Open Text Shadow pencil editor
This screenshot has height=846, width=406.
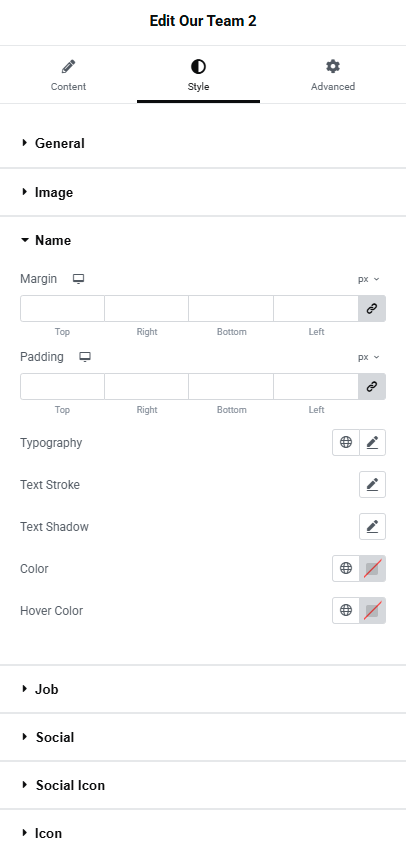tap(373, 527)
